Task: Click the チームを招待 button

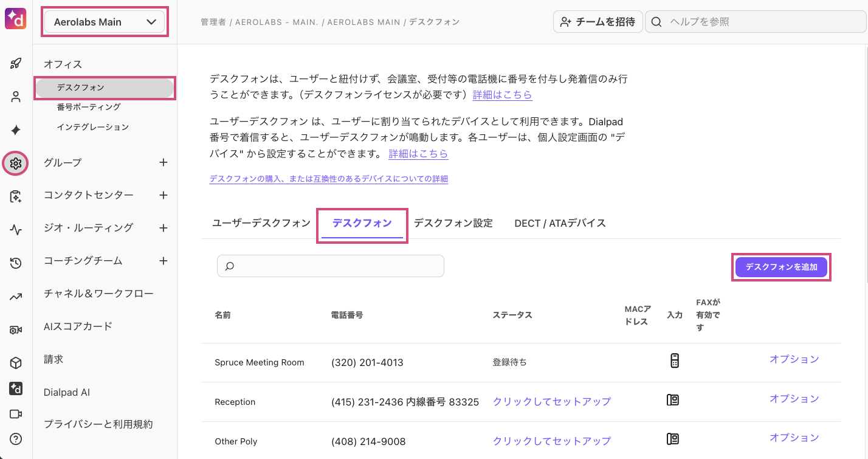Action: [x=598, y=22]
